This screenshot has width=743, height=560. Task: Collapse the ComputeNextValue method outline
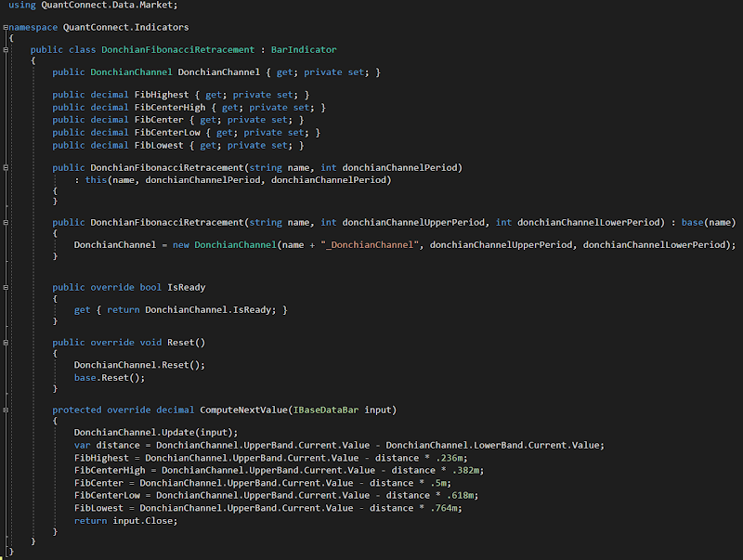click(6, 410)
